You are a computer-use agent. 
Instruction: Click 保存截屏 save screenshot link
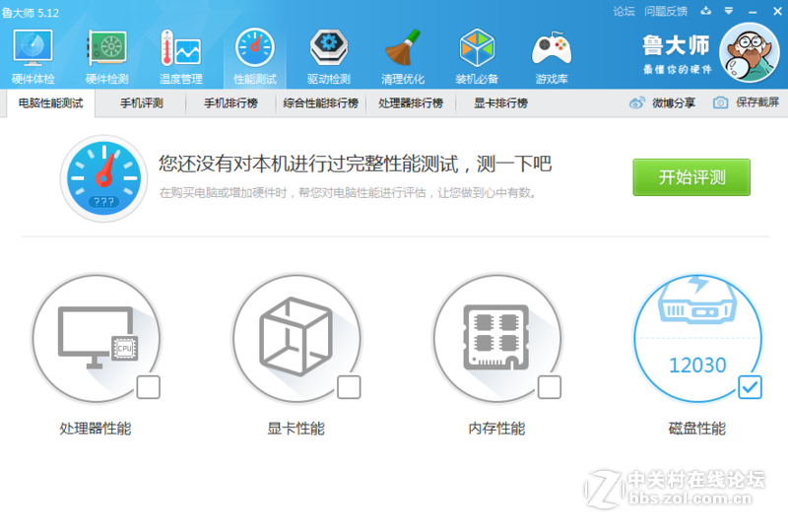pyautogui.click(x=757, y=102)
